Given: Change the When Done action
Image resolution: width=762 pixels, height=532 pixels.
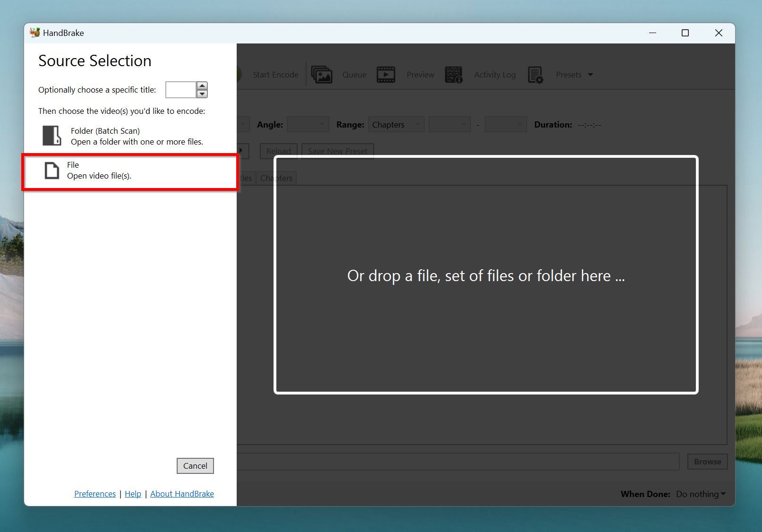Looking at the screenshot, I should 700,494.
